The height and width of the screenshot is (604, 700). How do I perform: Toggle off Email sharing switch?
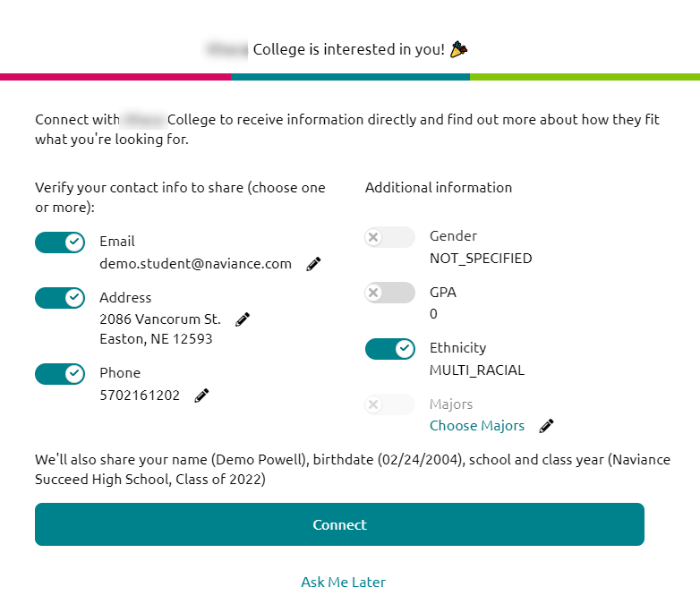pos(60,242)
